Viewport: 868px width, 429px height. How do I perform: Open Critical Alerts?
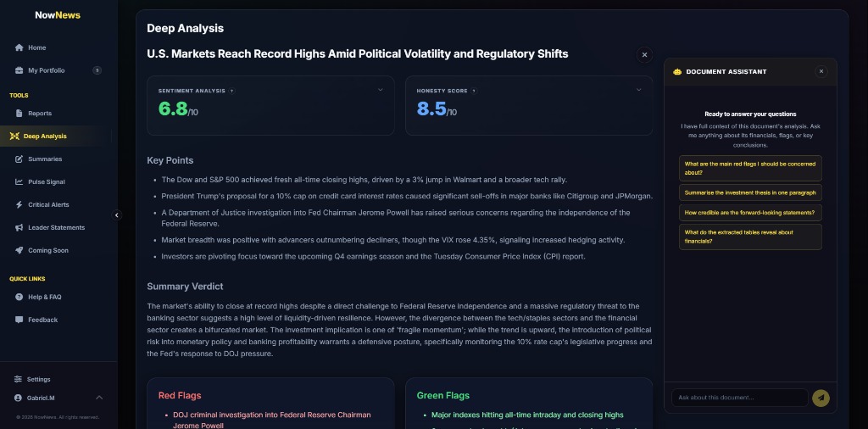[48, 204]
